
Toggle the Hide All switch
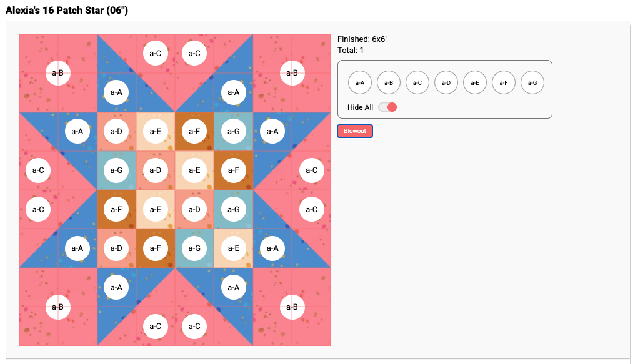coord(388,107)
